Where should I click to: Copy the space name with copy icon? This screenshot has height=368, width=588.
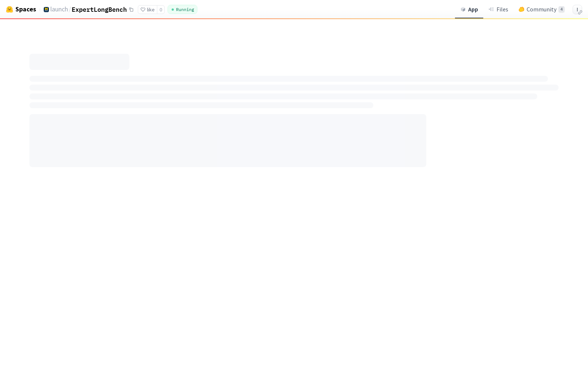tap(131, 10)
